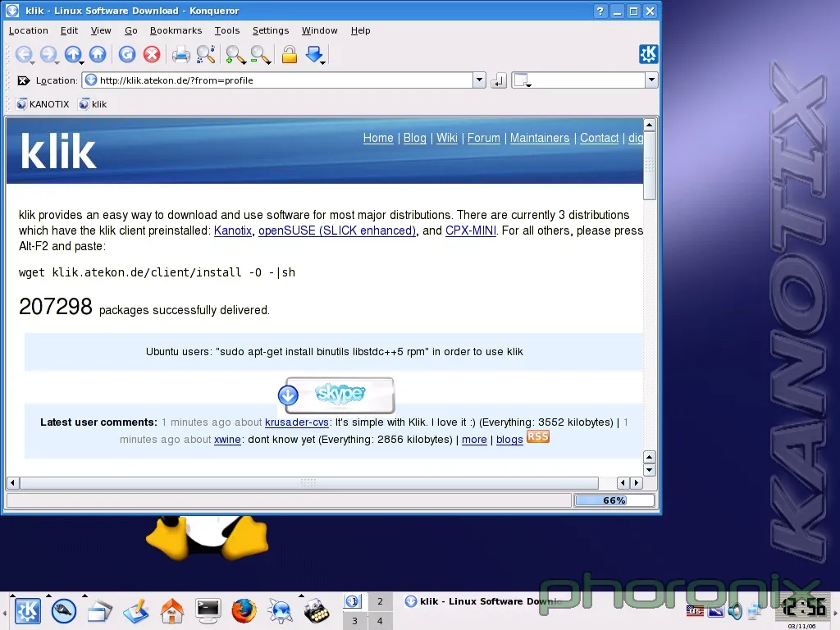Go back with the Back arrow button

click(24, 54)
